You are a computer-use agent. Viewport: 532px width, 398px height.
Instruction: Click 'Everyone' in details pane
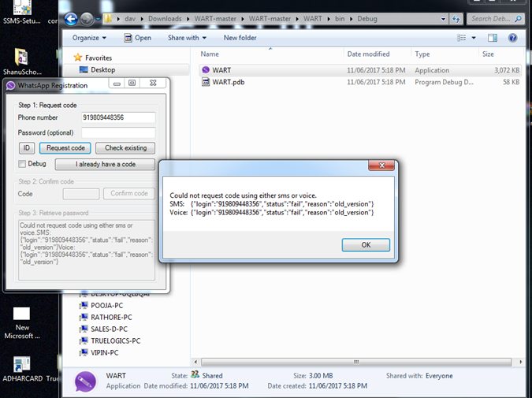[439, 376]
